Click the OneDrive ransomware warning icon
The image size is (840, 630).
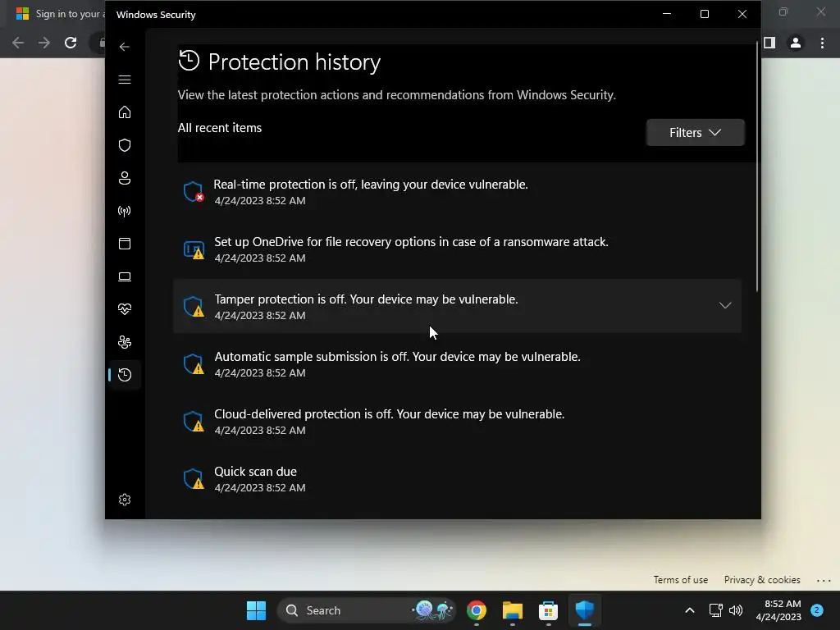pyautogui.click(x=194, y=249)
